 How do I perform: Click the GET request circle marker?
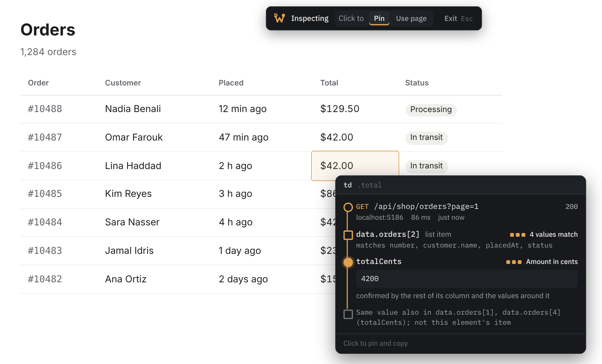(348, 207)
